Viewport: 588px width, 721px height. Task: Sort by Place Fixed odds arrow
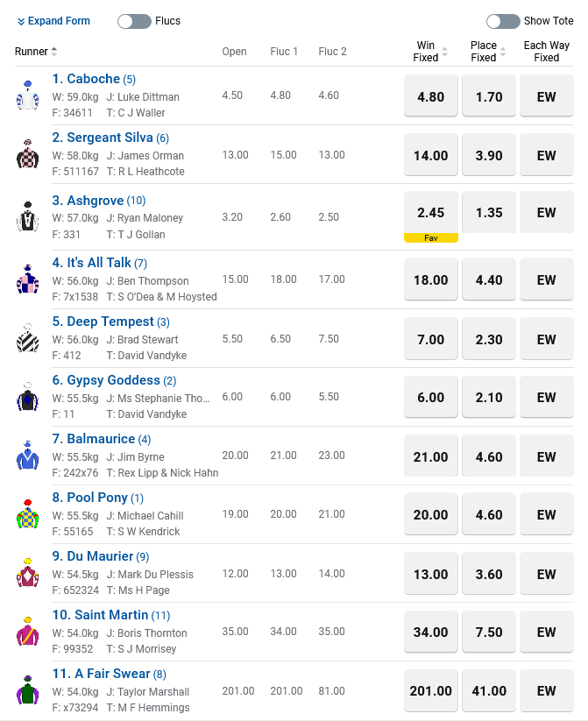pos(502,52)
